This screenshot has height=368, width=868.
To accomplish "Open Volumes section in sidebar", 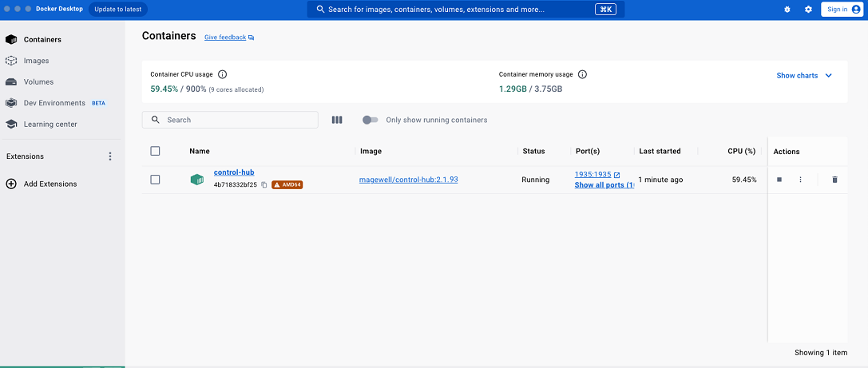I will click(x=38, y=81).
